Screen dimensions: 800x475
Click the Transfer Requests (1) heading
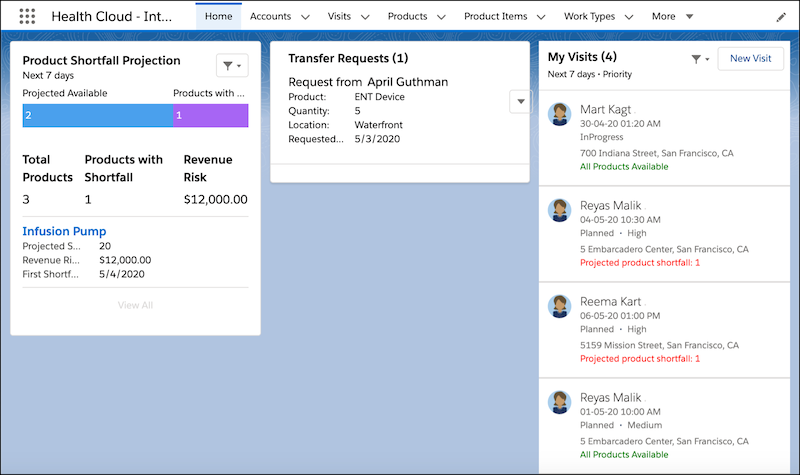point(348,58)
